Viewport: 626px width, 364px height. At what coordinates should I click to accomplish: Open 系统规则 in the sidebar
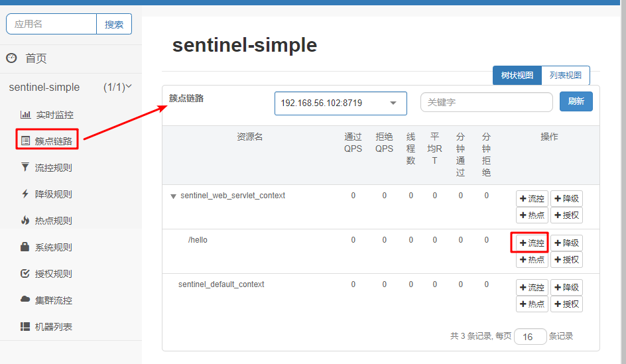pos(54,247)
